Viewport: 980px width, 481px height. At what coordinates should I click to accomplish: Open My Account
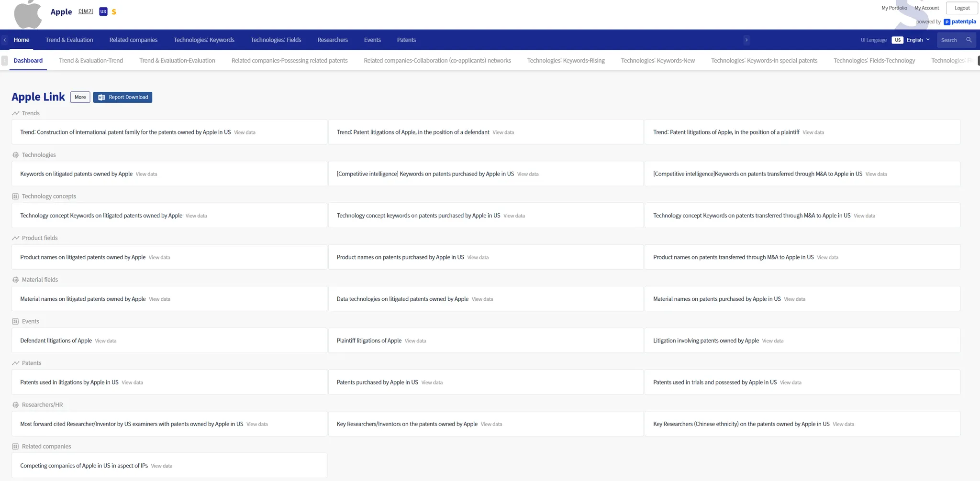pos(927,8)
